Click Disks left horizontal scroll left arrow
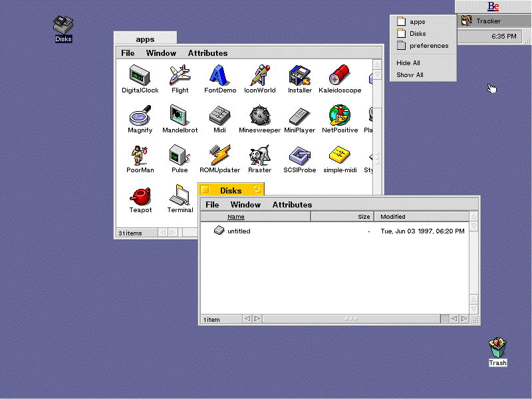This screenshot has height=399, width=532. point(247,319)
